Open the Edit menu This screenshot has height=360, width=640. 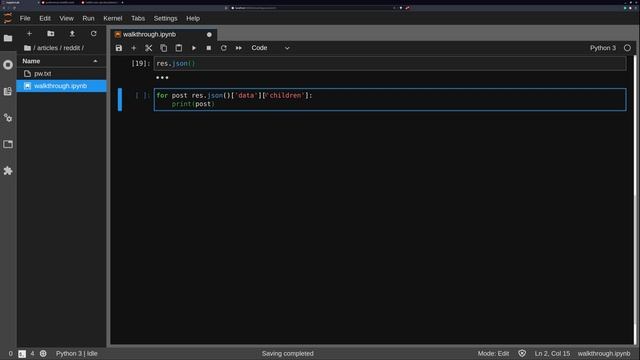point(45,18)
